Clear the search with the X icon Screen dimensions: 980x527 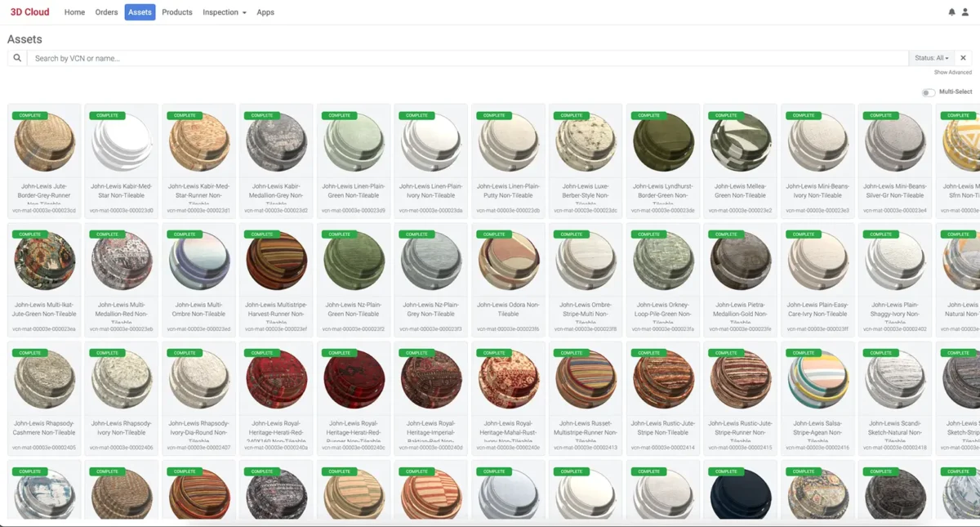pos(963,57)
